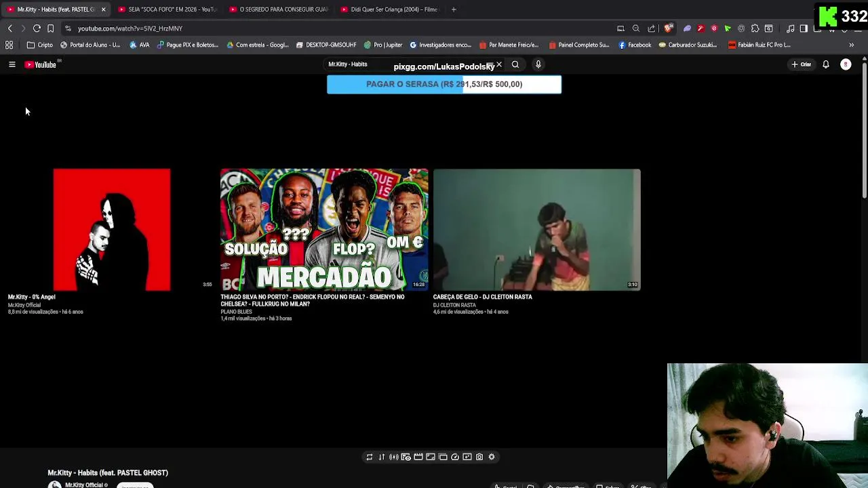
Task: Open the Pro | Jupiter bookmark
Action: 383,45
